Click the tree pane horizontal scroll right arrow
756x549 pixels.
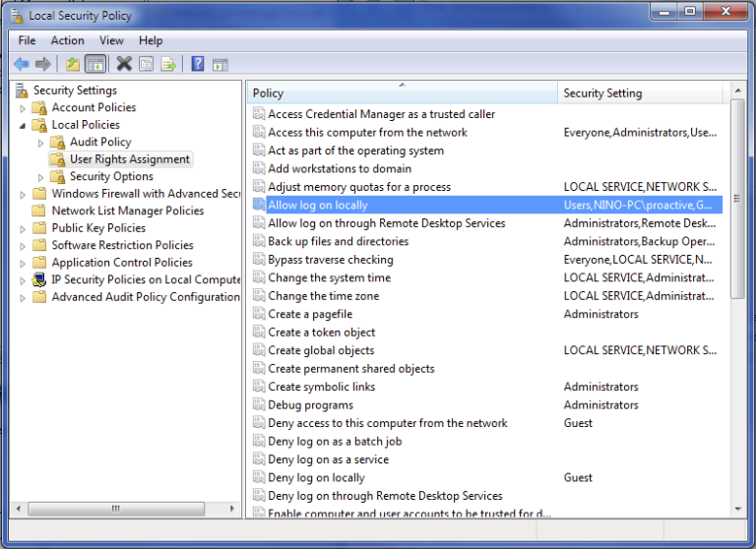pyautogui.click(x=232, y=509)
